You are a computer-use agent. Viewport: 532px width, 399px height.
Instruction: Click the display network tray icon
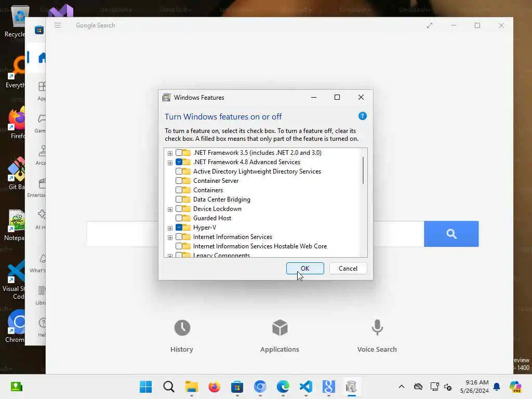point(434,387)
